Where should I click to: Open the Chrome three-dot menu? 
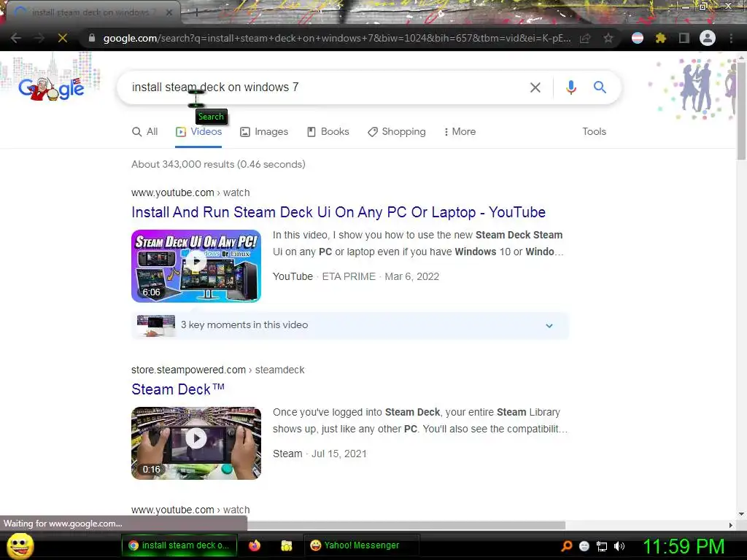point(731,38)
